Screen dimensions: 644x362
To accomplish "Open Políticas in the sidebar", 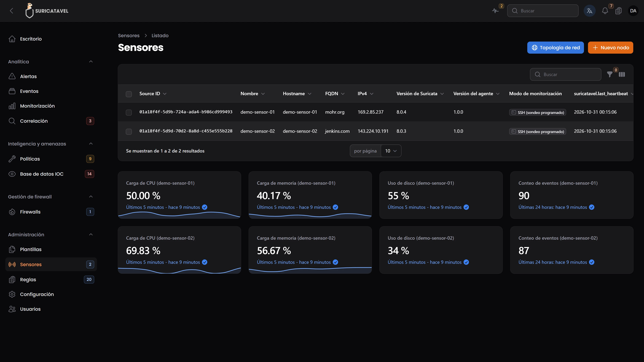I will click(x=51, y=159).
